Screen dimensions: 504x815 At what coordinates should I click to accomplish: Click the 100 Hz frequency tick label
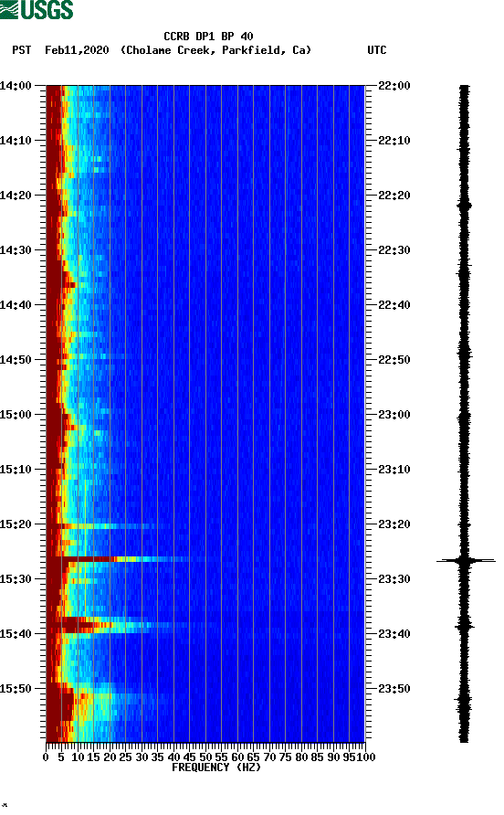[366, 757]
